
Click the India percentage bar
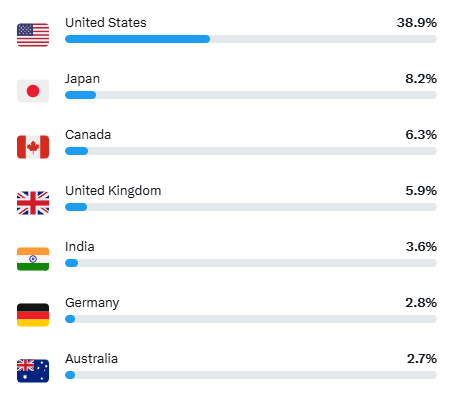coord(251,263)
